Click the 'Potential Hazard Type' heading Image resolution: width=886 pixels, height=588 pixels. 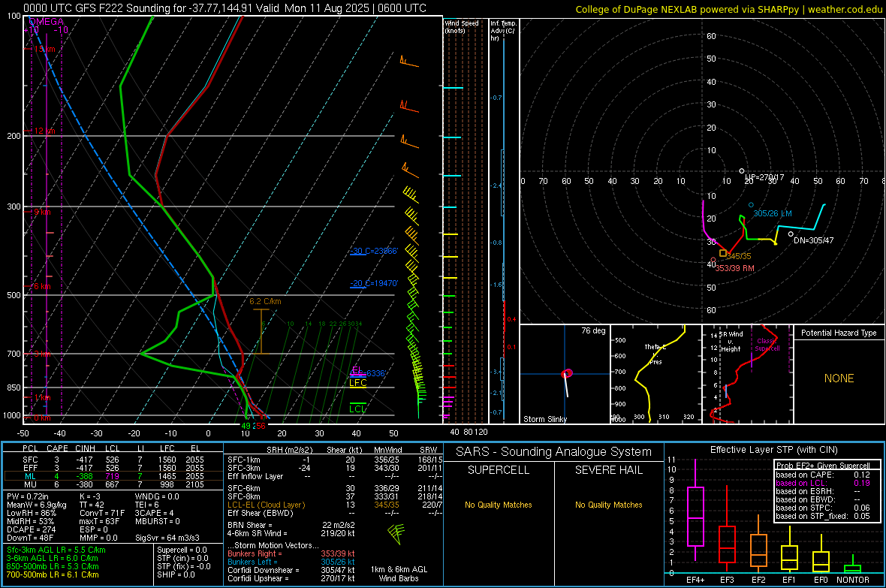839,333
